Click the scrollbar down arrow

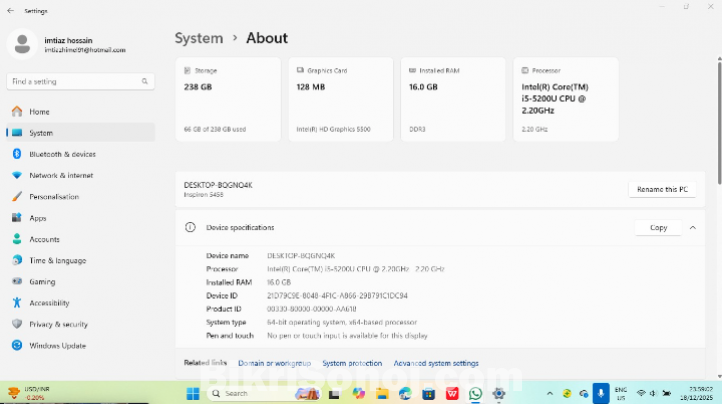coord(719,376)
